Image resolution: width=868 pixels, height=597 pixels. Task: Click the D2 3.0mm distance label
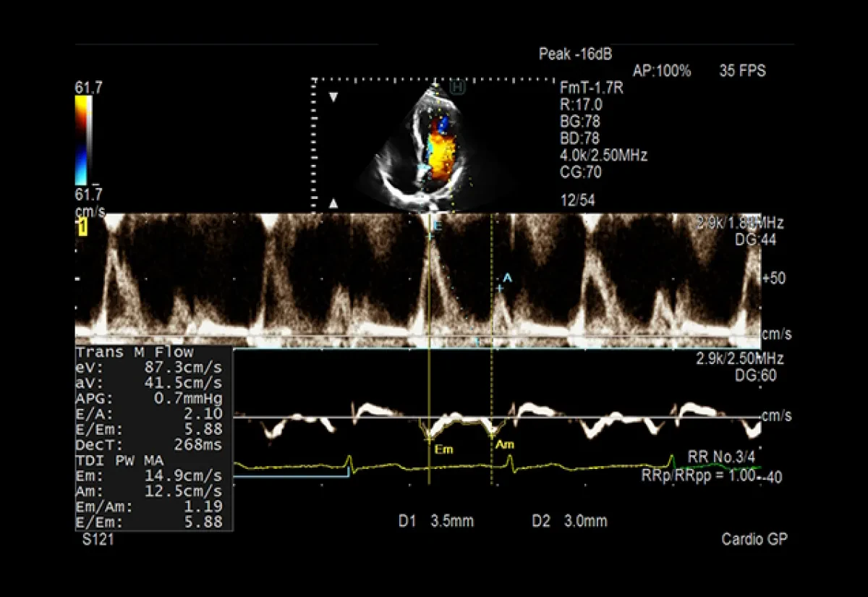click(569, 521)
